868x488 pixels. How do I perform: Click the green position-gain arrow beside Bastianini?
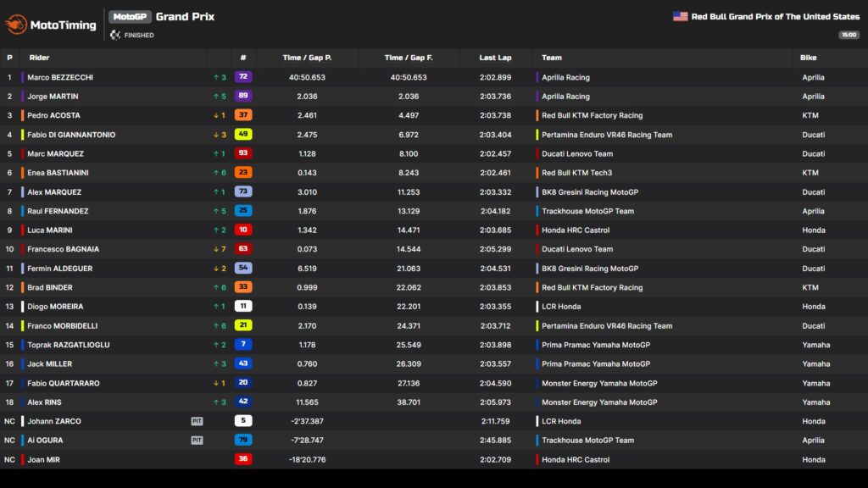pyautogui.click(x=215, y=173)
